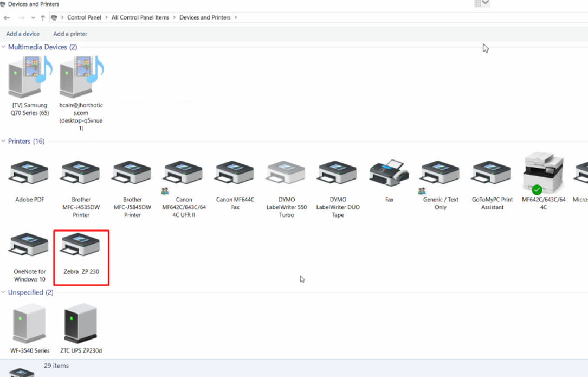Collapse the Printers group
The width and height of the screenshot is (588, 377).
tap(3, 141)
